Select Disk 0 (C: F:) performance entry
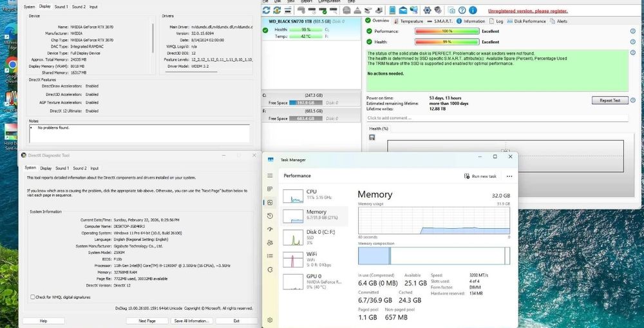This screenshot has height=328, width=644. [x=314, y=237]
